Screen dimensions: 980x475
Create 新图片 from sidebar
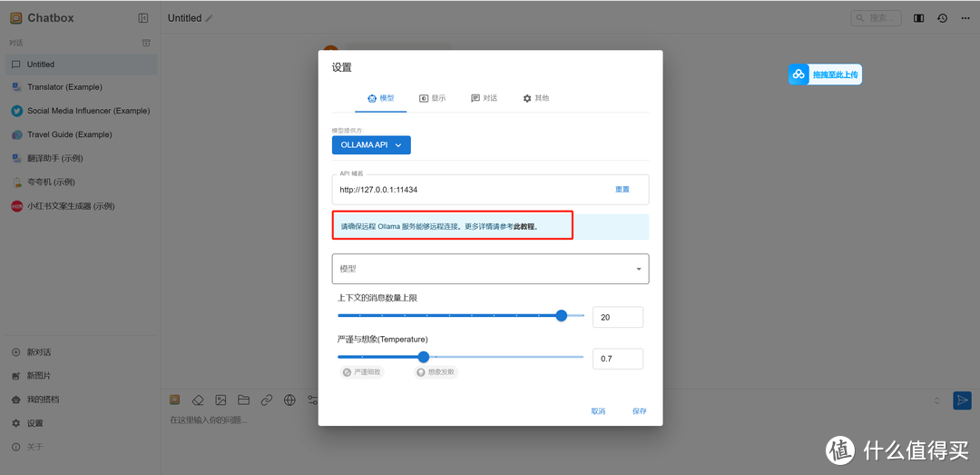[82, 376]
